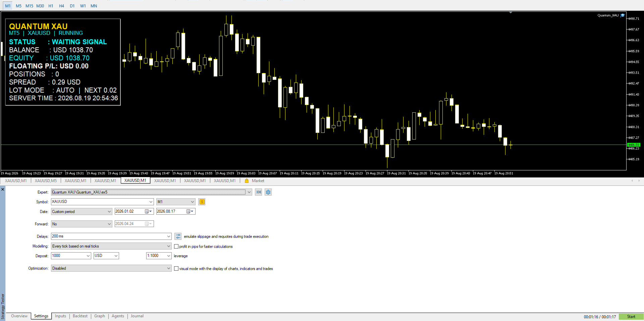The image size is (644, 321).
Task: Click the FLOATING P/L: USD 0.00 line
Action: pos(49,66)
